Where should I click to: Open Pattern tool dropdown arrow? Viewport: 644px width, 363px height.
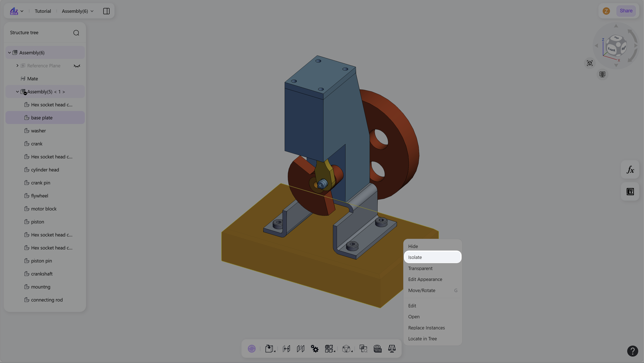[x=334, y=351]
